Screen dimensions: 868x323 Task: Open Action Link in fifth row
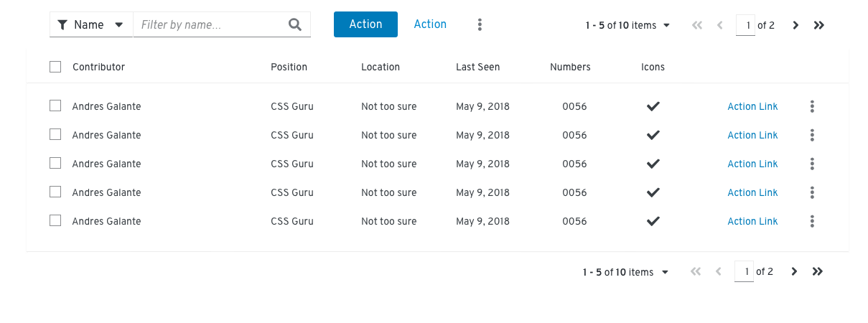click(x=752, y=221)
